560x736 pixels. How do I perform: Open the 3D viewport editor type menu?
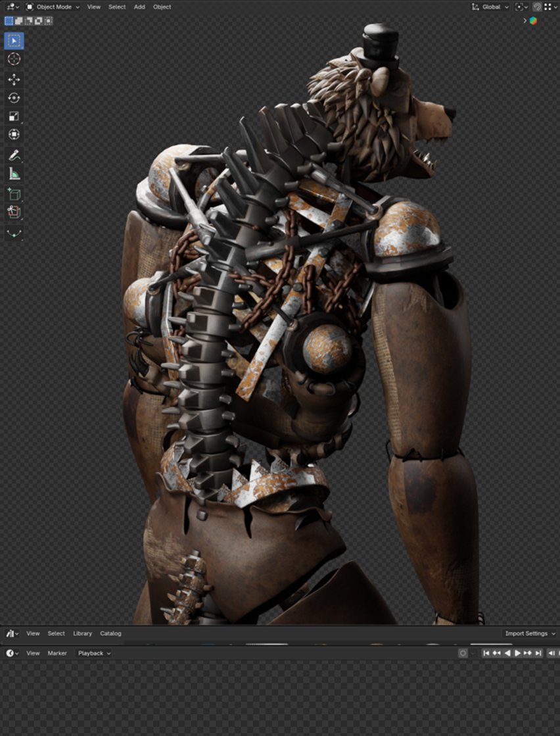(12, 7)
